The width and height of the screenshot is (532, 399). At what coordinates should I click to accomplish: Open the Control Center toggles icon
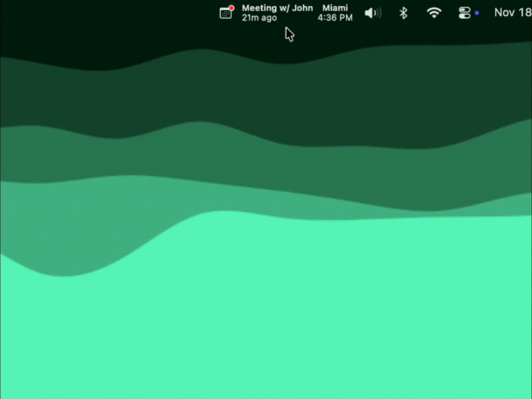464,13
